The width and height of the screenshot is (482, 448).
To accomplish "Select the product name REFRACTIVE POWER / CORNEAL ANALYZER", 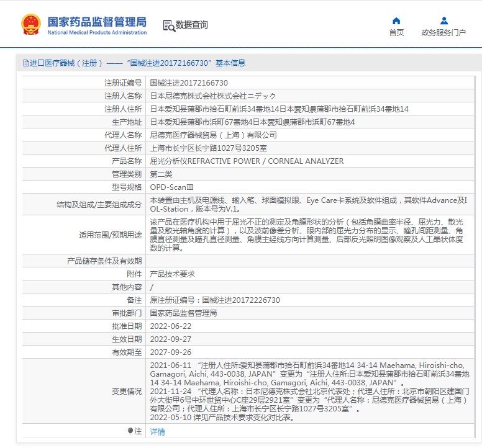I will click(x=247, y=161).
